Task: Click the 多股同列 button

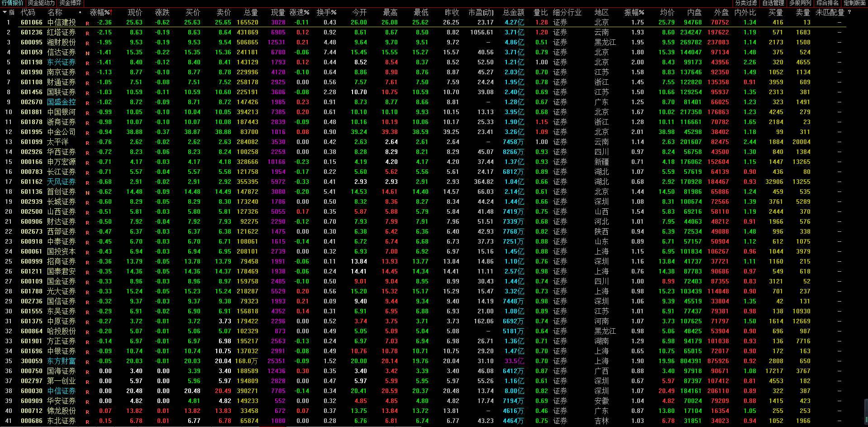Action: pyautogui.click(x=801, y=3)
